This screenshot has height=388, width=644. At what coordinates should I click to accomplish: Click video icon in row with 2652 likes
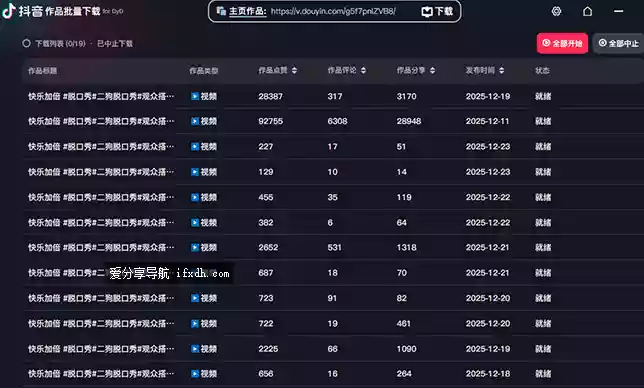(x=195, y=248)
